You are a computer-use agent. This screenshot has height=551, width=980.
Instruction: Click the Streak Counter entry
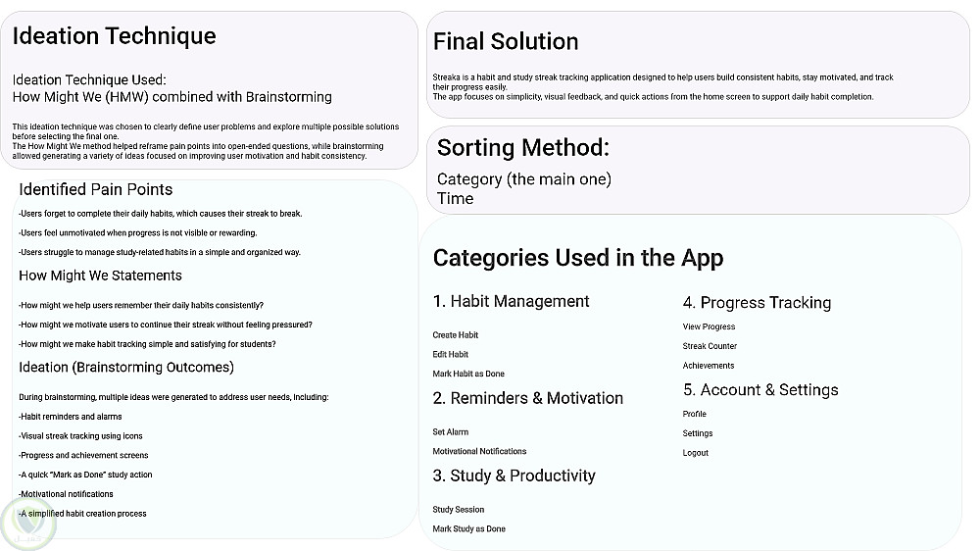pyautogui.click(x=710, y=346)
